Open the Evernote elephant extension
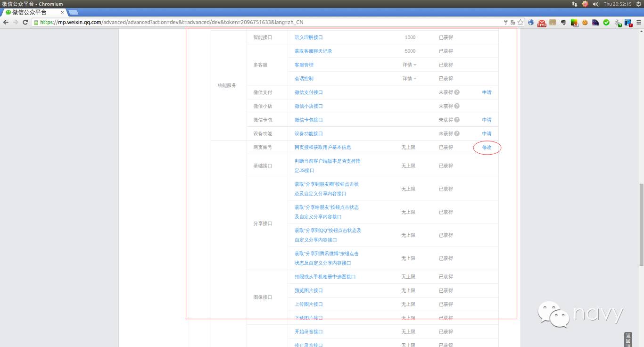Screen dimensions: 644x347 [563, 22]
